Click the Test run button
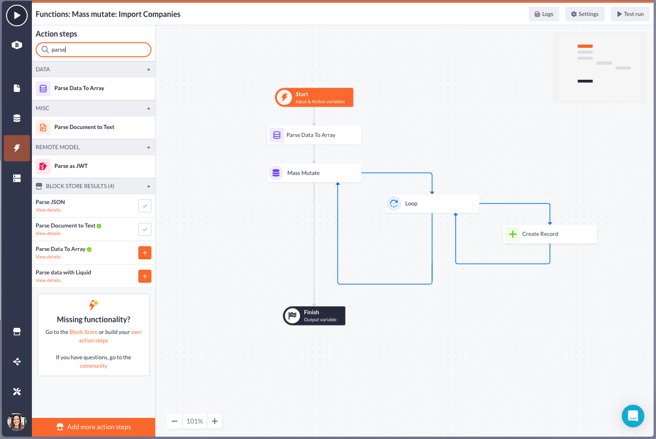Image resolution: width=656 pixels, height=439 pixels. pos(630,14)
